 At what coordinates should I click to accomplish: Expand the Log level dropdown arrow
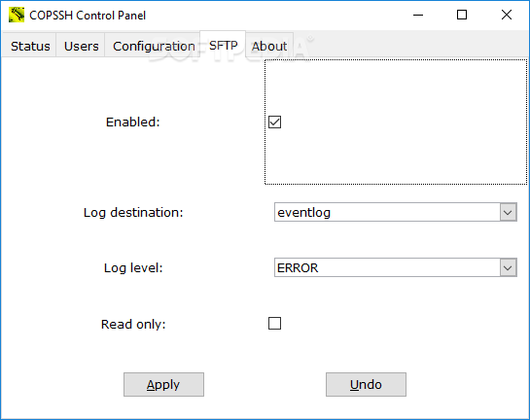508,267
